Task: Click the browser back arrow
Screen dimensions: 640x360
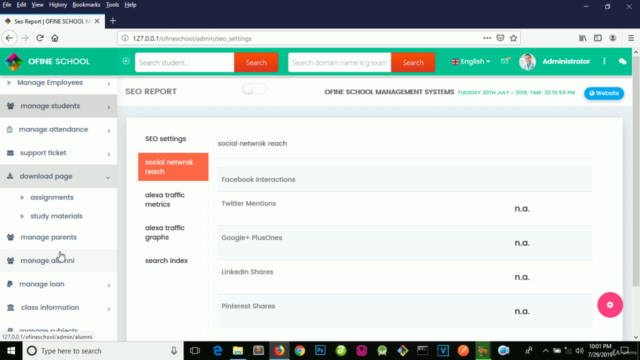Action: click(9, 38)
